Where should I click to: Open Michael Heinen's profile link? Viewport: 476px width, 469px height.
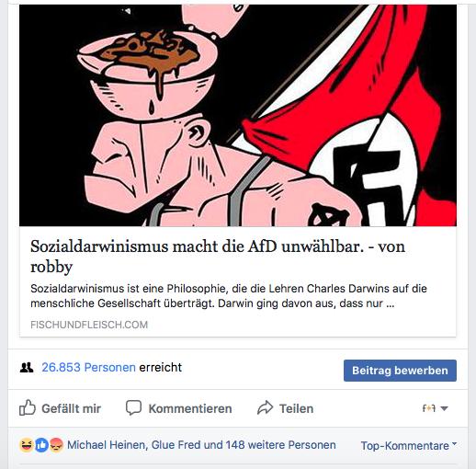[107, 445]
